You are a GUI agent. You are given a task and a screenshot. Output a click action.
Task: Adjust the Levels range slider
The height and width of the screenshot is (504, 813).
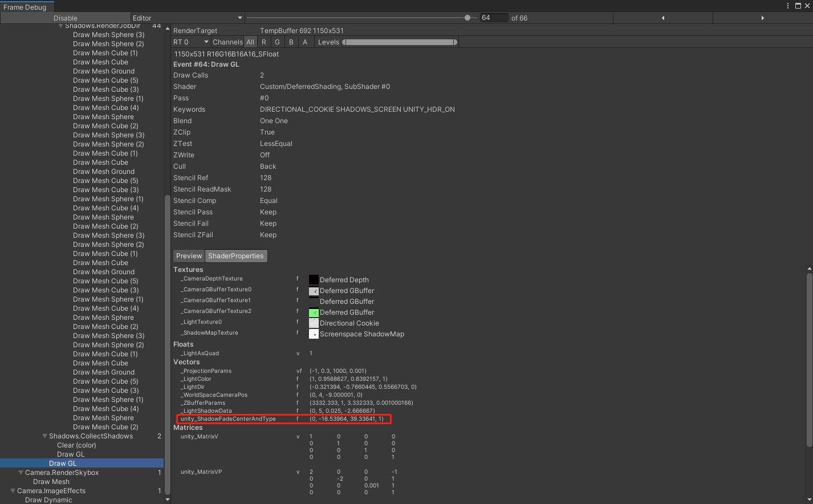(x=400, y=42)
